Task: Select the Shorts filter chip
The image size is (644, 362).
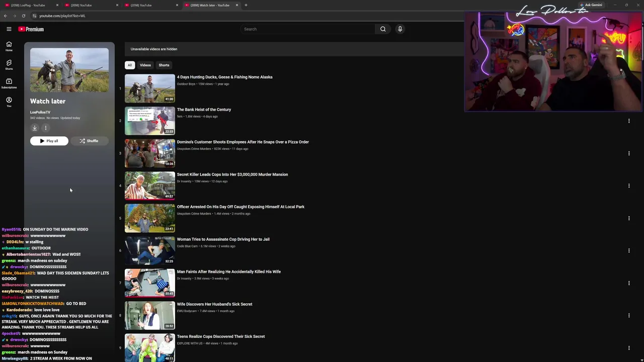Action: (164, 65)
